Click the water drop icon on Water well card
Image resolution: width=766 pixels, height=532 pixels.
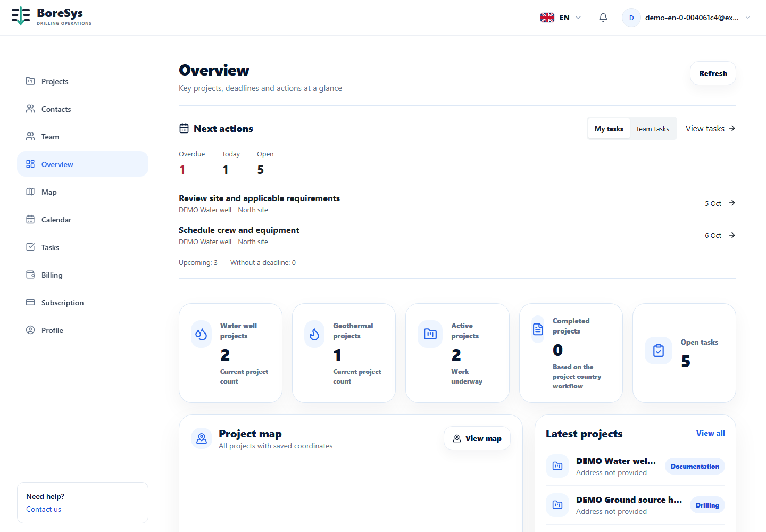point(201,334)
